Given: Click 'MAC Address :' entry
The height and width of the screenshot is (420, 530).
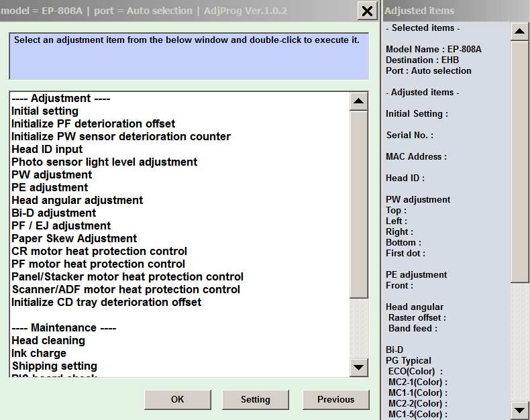Looking at the screenshot, I should (417, 157).
